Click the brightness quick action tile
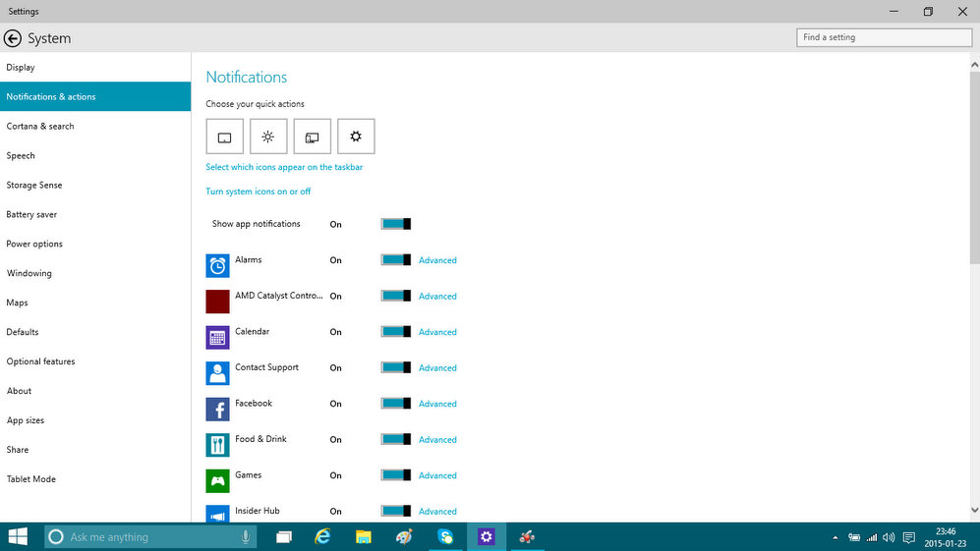Screen dimensions: 980x551 point(268,138)
